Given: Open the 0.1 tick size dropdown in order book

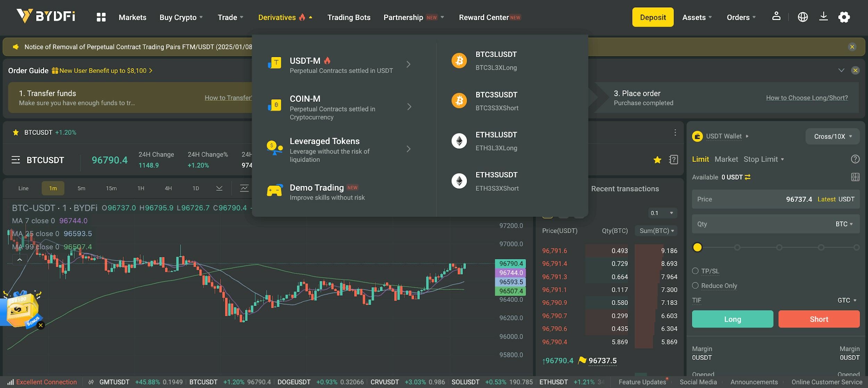Looking at the screenshot, I should coord(662,213).
